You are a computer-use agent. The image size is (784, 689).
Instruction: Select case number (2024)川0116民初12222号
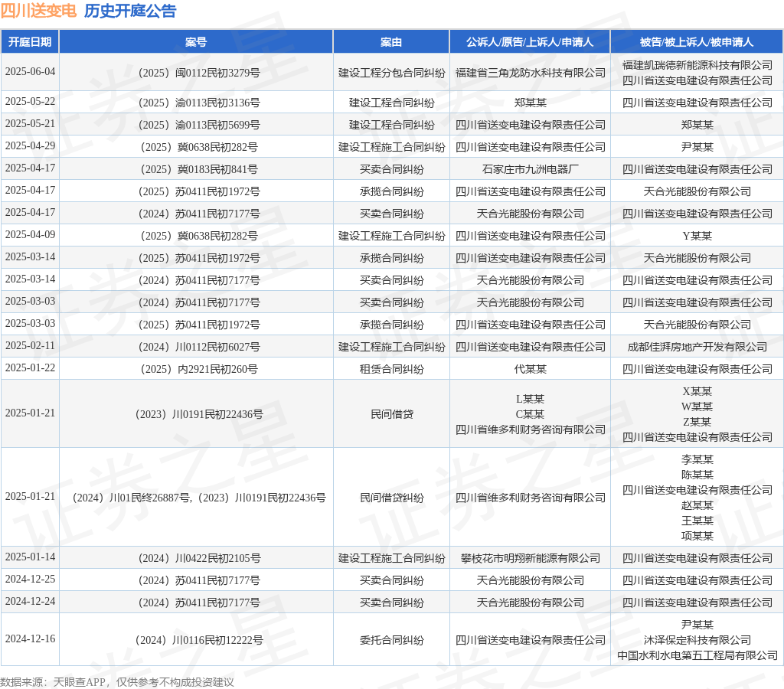tap(199, 640)
